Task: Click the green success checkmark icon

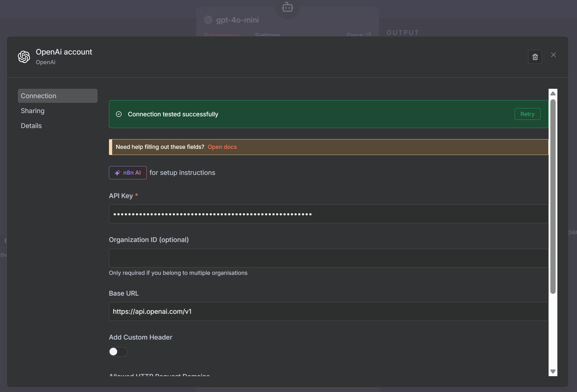Action: (119, 114)
